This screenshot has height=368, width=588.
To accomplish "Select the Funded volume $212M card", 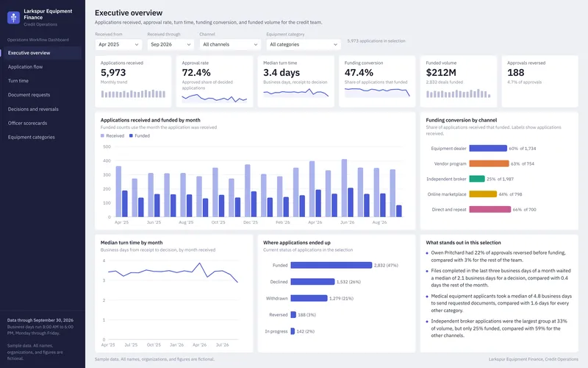I will coord(459,82).
